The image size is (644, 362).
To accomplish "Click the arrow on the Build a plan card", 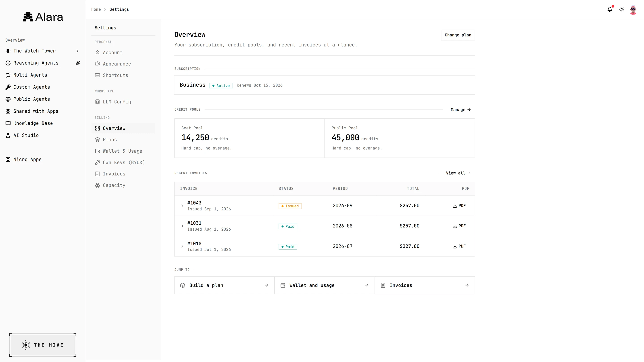I will [x=267, y=285].
